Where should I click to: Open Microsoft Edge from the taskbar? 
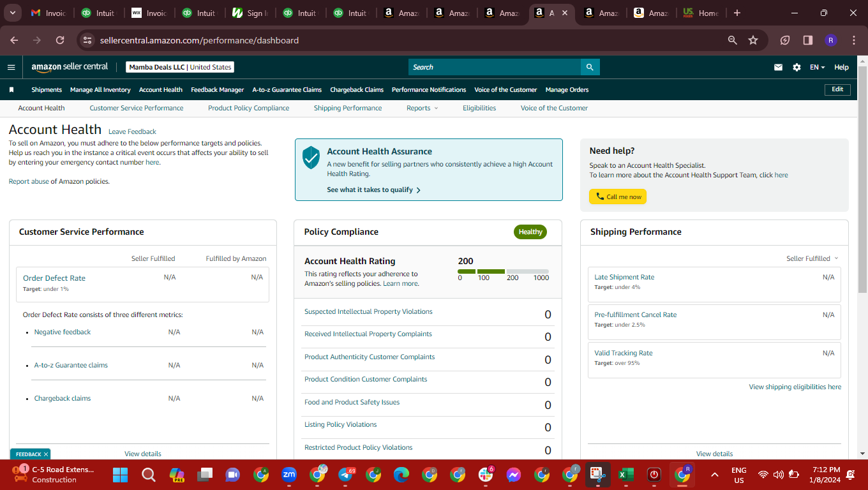401,475
